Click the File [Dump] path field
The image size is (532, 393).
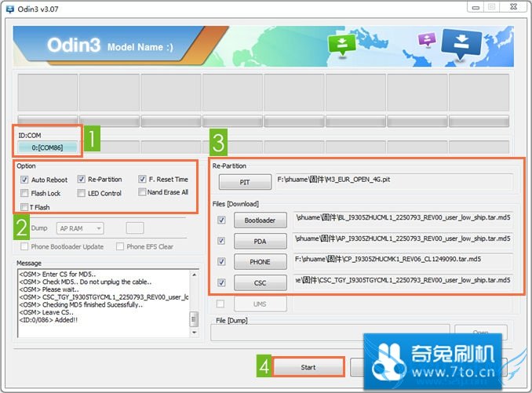click(x=330, y=333)
